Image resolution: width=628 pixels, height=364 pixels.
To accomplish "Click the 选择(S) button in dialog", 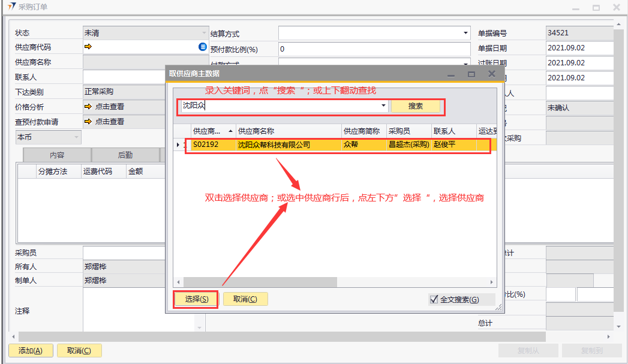I will click(x=196, y=299).
